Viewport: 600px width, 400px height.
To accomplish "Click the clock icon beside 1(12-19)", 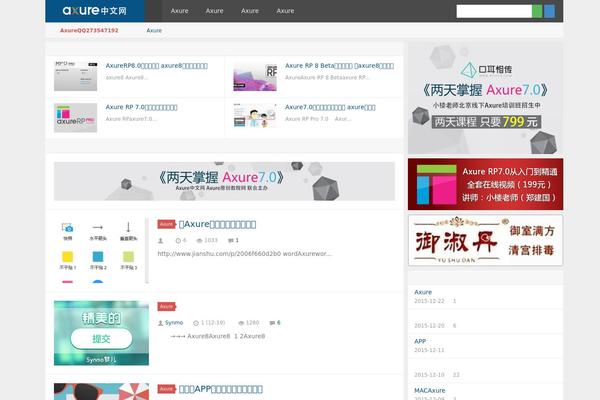I will point(196,323).
